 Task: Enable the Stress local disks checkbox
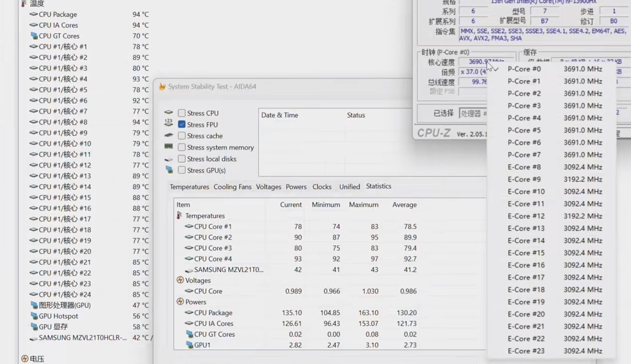(182, 159)
